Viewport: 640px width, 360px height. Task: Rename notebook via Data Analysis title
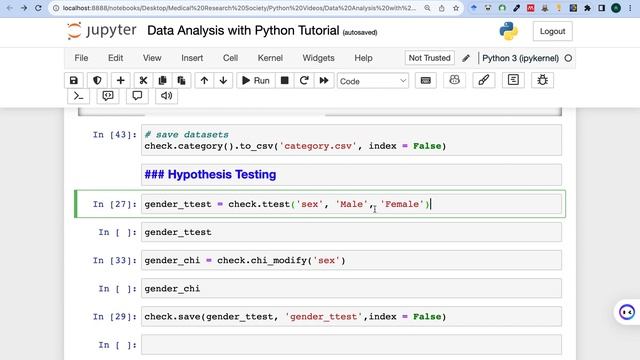(243, 31)
